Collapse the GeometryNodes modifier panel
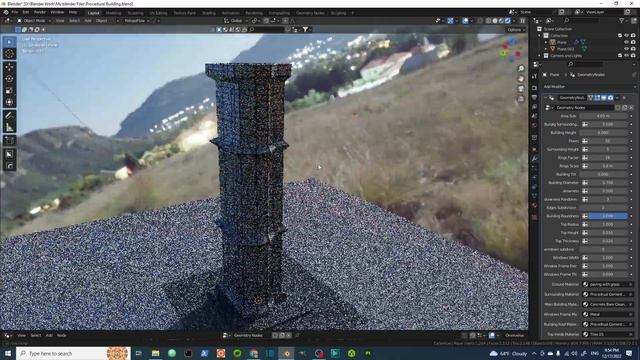This screenshot has width=640, height=360. pyautogui.click(x=545, y=98)
